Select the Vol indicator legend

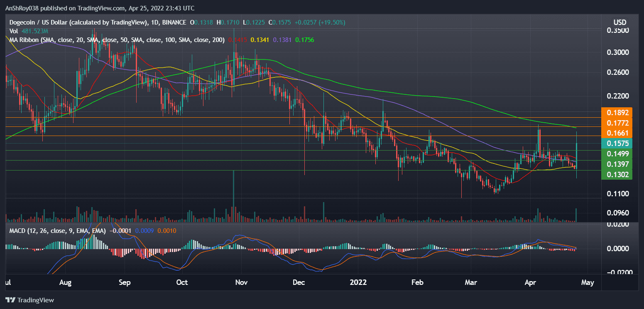(13, 31)
